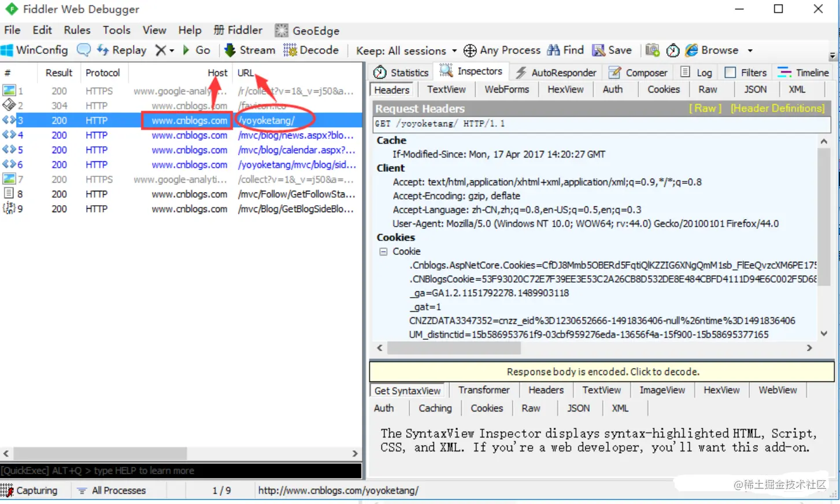The height and width of the screenshot is (504, 840).
Task: Open the GeoEdge menu item
Action: [307, 31]
